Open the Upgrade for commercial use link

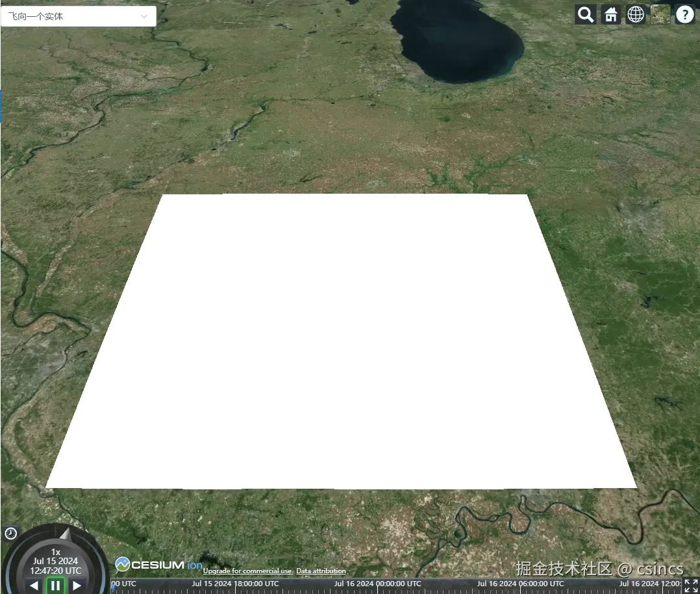pyautogui.click(x=248, y=571)
